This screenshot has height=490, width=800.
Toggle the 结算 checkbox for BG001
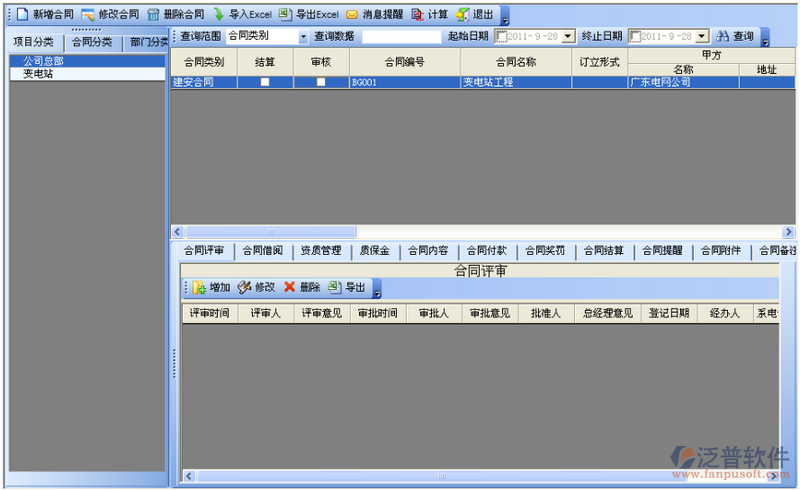(x=265, y=82)
